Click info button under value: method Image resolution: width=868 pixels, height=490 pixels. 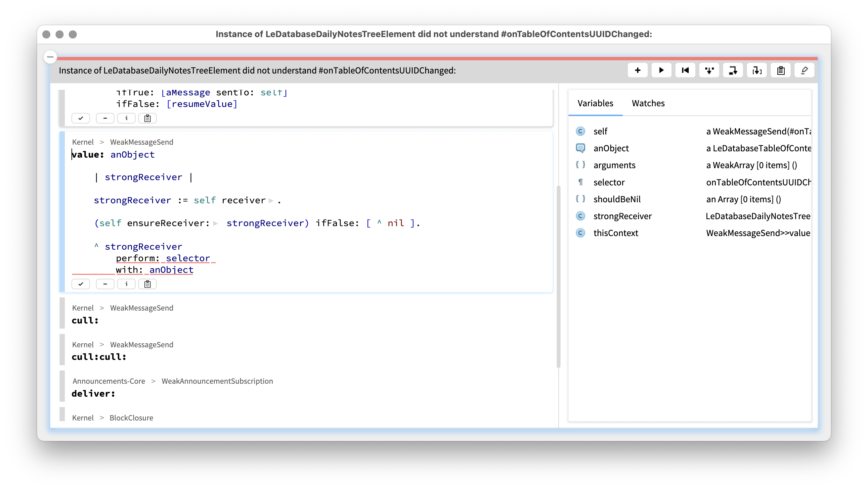(126, 284)
